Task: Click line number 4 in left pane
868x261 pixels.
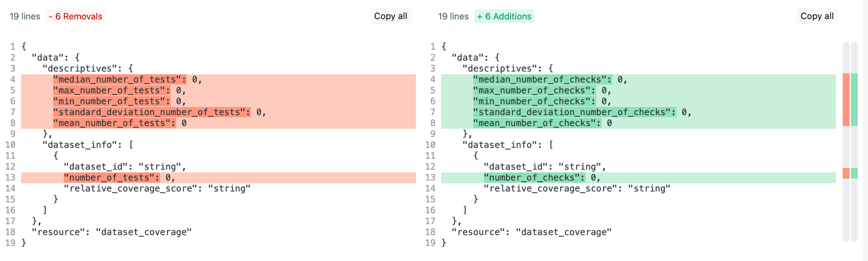Action: pos(12,79)
